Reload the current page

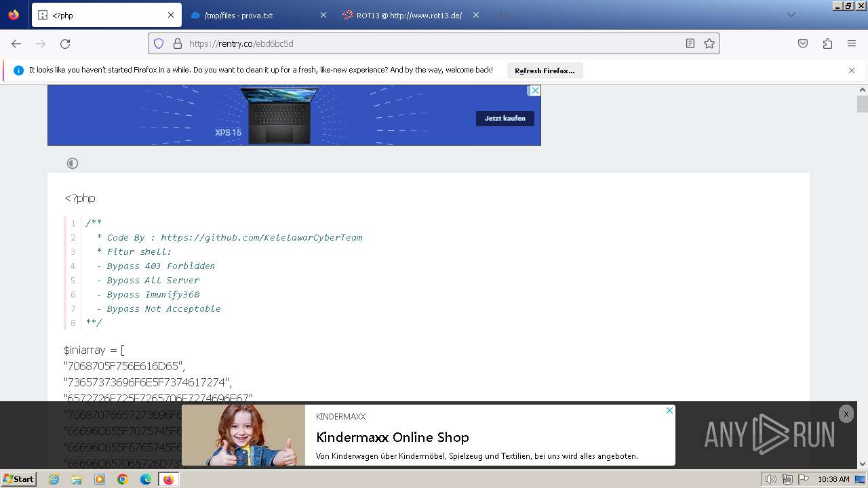(x=65, y=43)
